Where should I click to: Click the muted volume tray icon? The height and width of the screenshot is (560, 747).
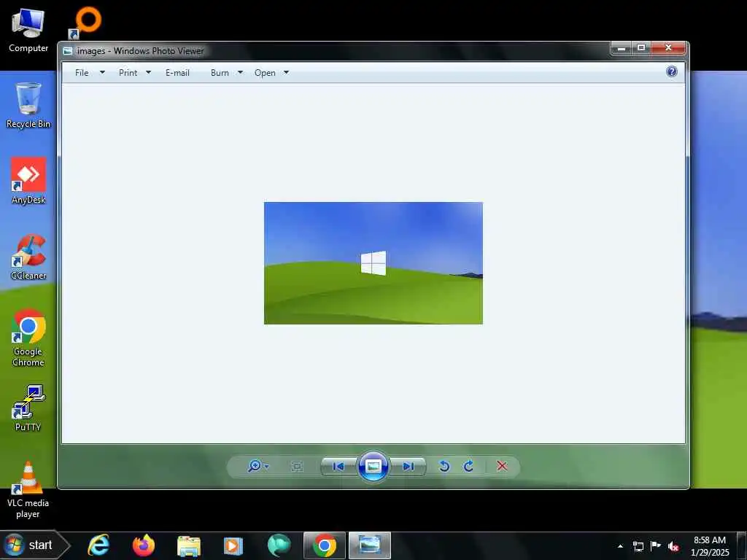tap(673, 546)
